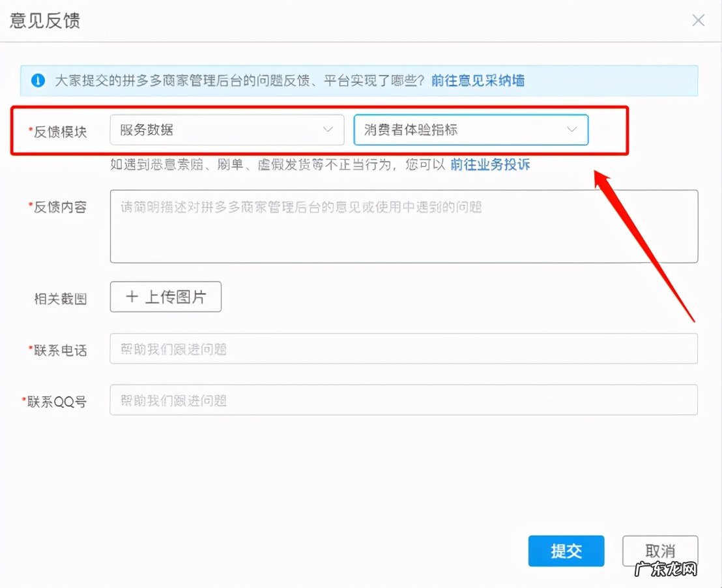Select the 反馈内容 text area
Screen dimensions: 722x588
[404, 225]
